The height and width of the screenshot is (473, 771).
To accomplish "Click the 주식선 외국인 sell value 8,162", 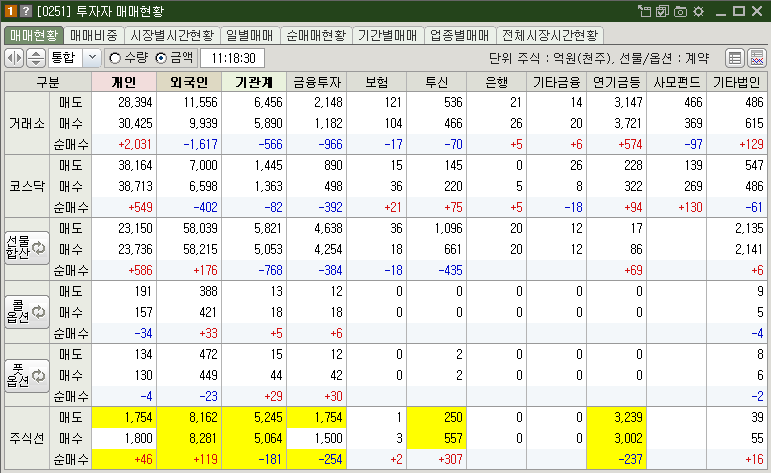I will [x=203, y=417].
